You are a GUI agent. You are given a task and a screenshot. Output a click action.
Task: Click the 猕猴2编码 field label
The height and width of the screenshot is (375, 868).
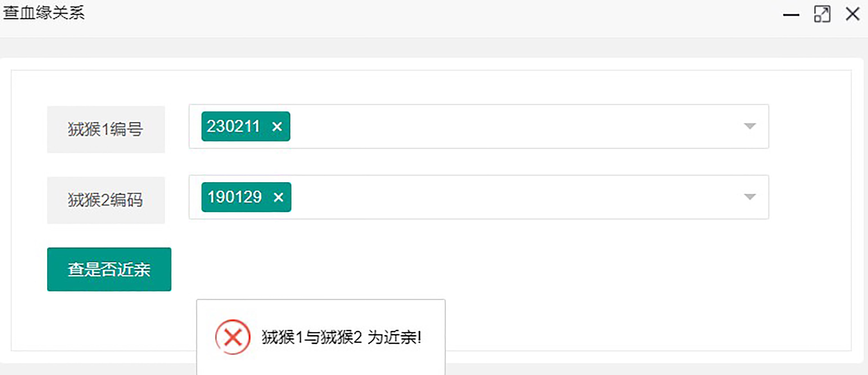click(105, 200)
